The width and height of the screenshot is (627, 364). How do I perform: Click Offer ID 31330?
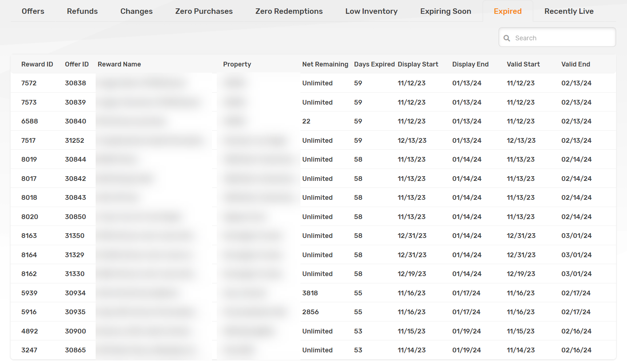tap(75, 274)
